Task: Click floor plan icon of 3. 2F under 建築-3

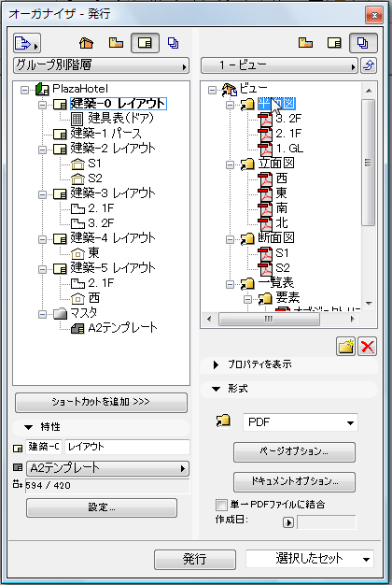Action: pos(77,223)
